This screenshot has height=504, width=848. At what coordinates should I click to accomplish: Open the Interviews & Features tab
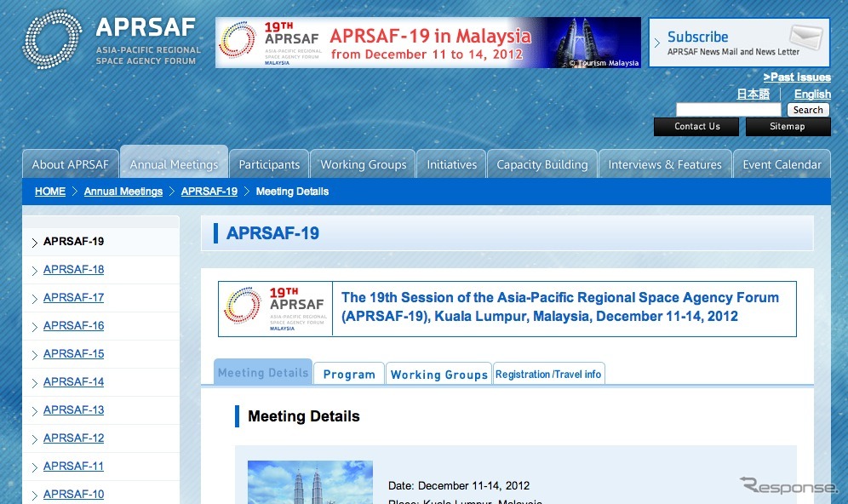coord(665,163)
